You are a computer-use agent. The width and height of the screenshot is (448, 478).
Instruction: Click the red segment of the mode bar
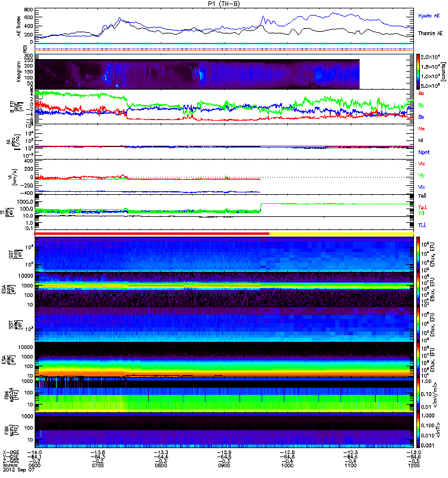click(152, 234)
